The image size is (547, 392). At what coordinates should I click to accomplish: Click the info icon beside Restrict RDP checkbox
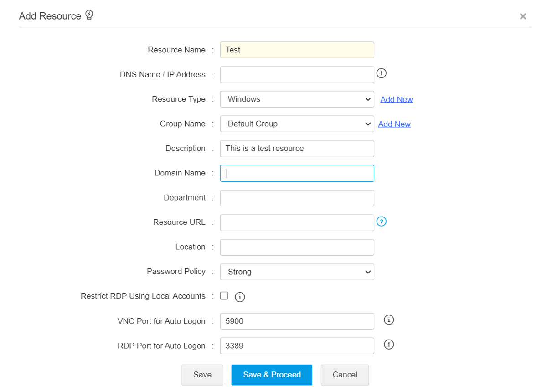point(240,297)
